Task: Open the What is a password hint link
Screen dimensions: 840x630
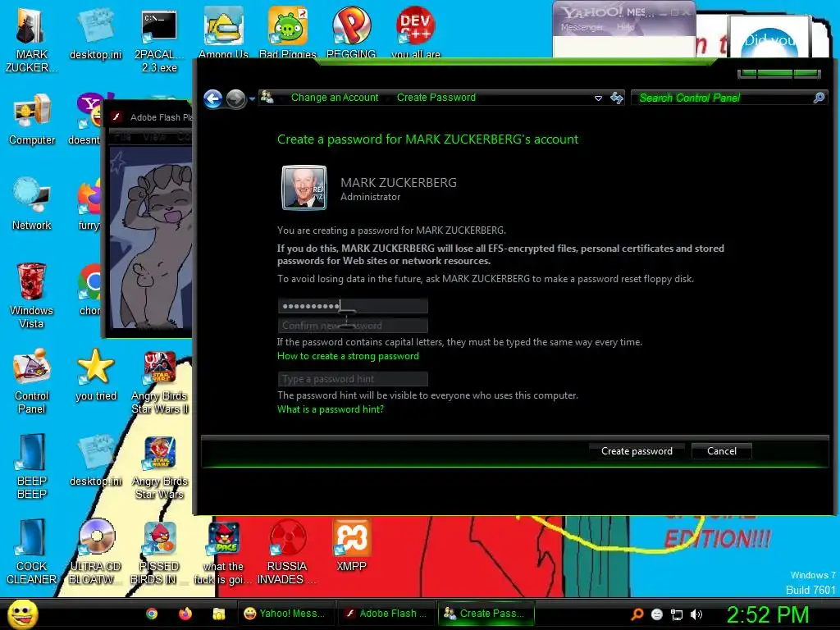Action: click(330, 409)
